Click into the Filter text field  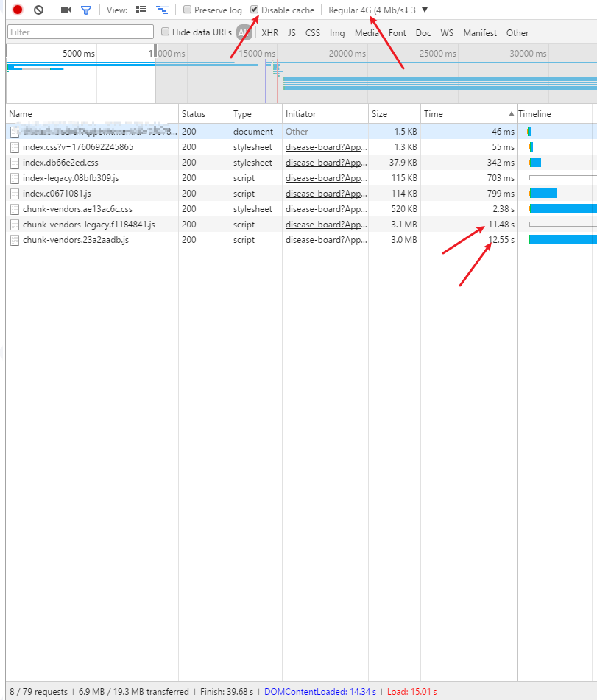(x=80, y=32)
